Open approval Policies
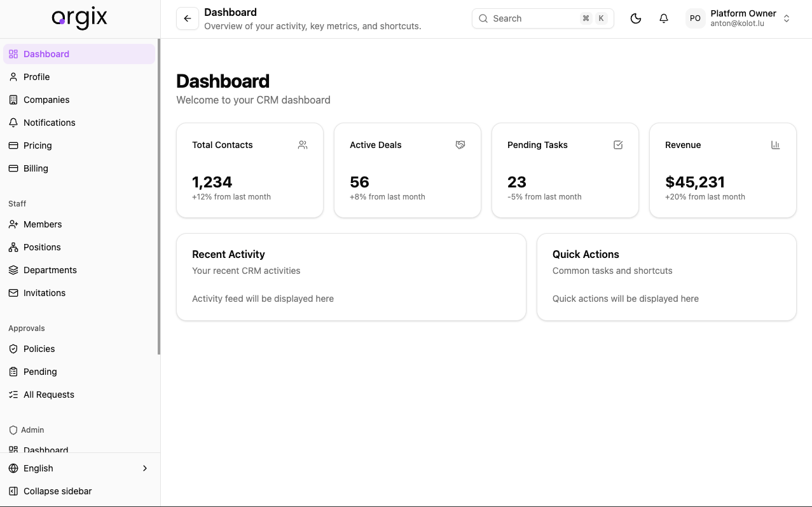Image resolution: width=812 pixels, height=507 pixels. [x=39, y=349]
